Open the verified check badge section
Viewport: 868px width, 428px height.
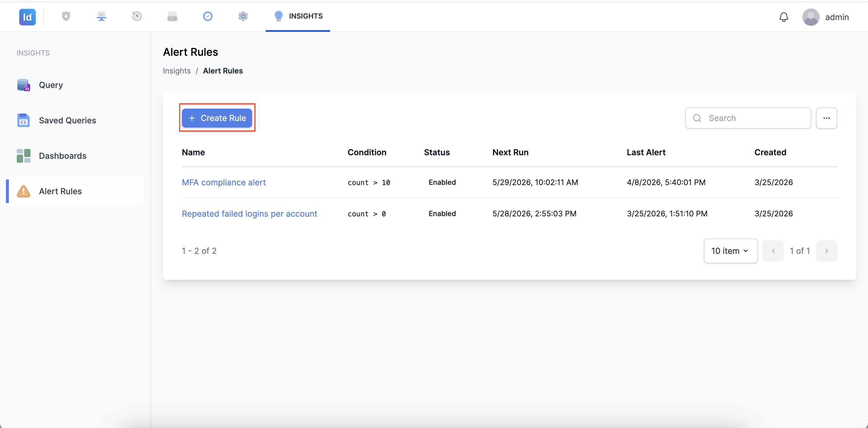(x=208, y=16)
